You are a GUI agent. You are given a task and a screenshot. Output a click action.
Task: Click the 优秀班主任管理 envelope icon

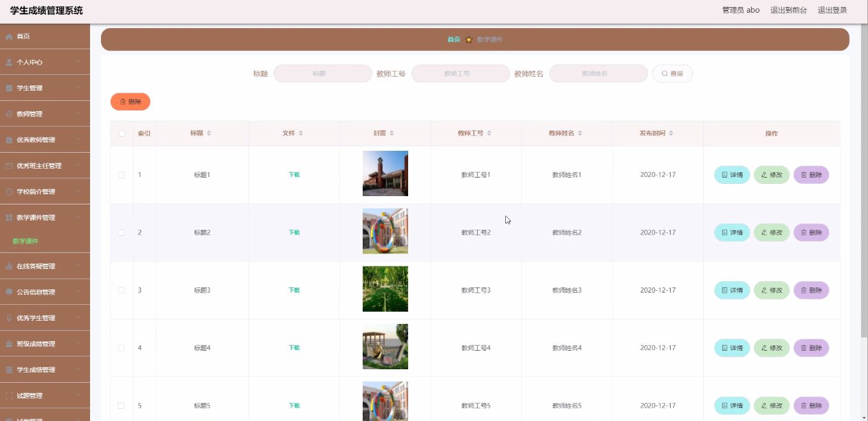9,166
